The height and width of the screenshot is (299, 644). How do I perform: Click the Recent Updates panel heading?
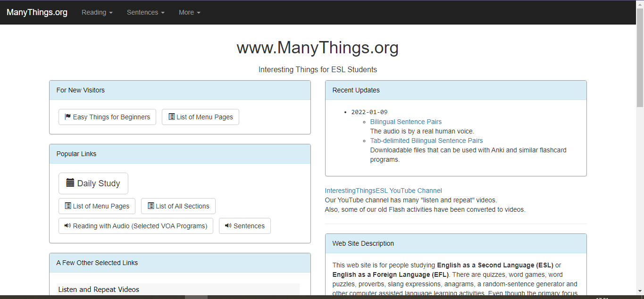click(x=456, y=90)
